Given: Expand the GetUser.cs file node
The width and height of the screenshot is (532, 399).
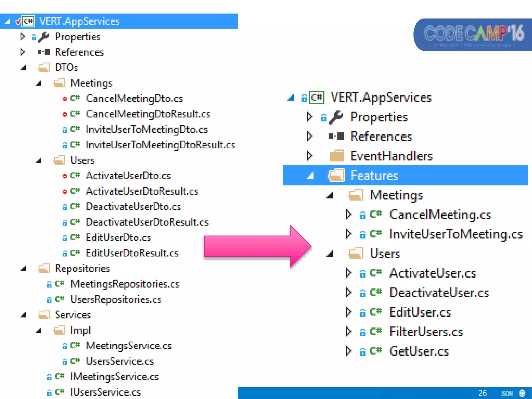Looking at the screenshot, I should (348, 351).
